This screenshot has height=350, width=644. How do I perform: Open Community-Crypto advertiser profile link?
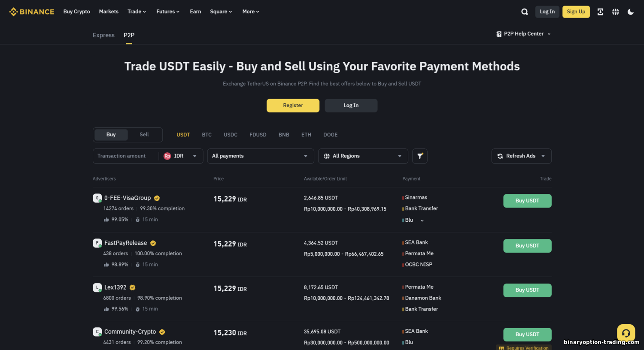tap(130, 332)
